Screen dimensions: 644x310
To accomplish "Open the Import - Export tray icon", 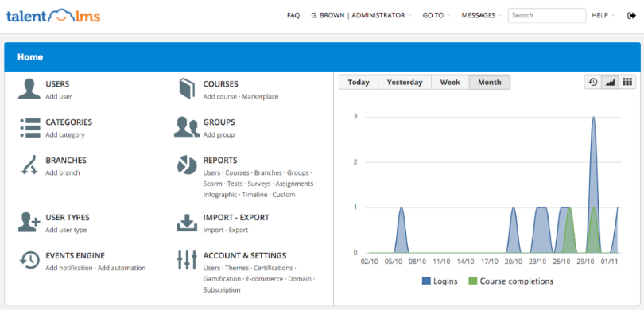I will point(187,223).
